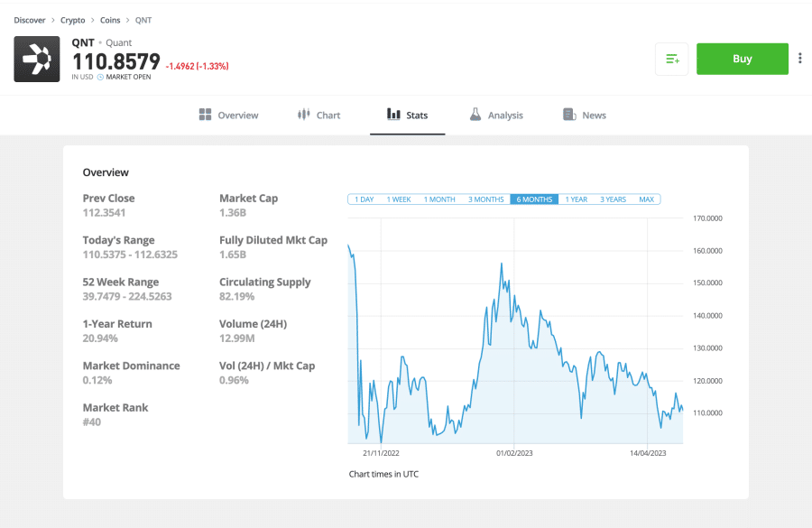Viewport: 812px width, 528px height.
Task: Click Circulating Supply value 82.19%
Action: pos(236,297)
